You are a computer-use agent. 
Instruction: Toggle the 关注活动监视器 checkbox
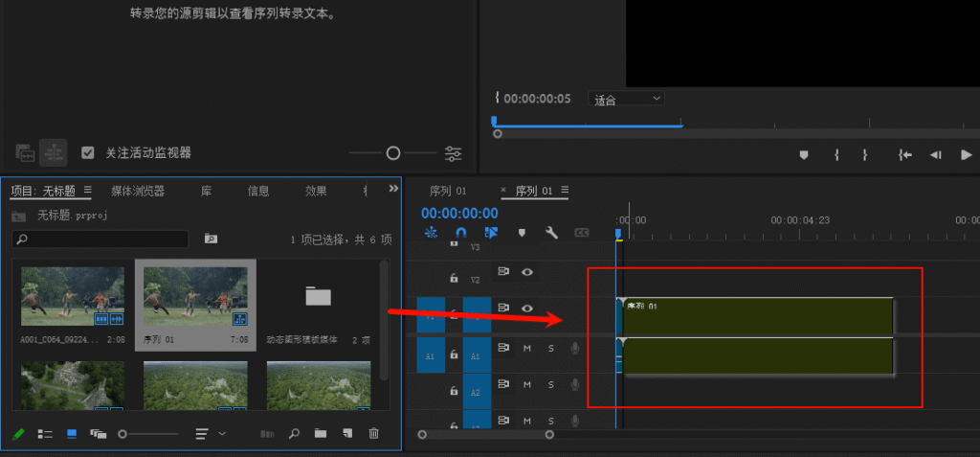(x=88, y=152)
